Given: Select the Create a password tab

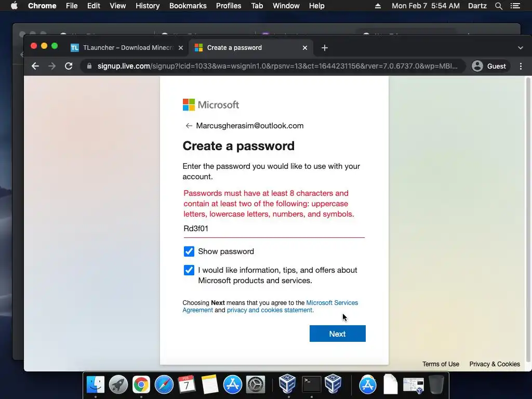Looking at the screenshot, I should 250,48.
